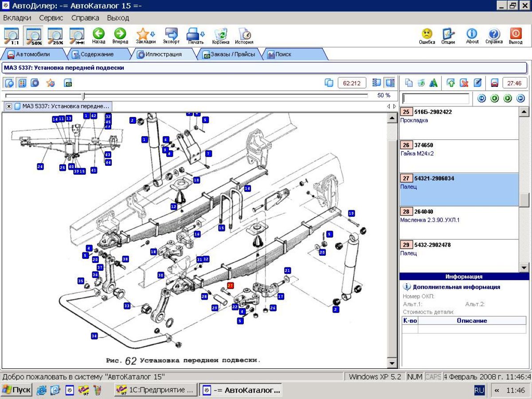Screen dimensions: 532x399
Task: Click the red car icon beside 27:46
Action: 495,83
